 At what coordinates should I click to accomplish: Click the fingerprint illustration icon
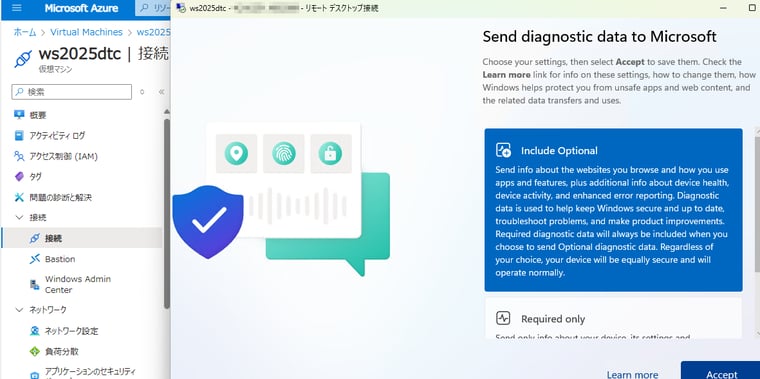pyautogui.click(x=284, y=154)
